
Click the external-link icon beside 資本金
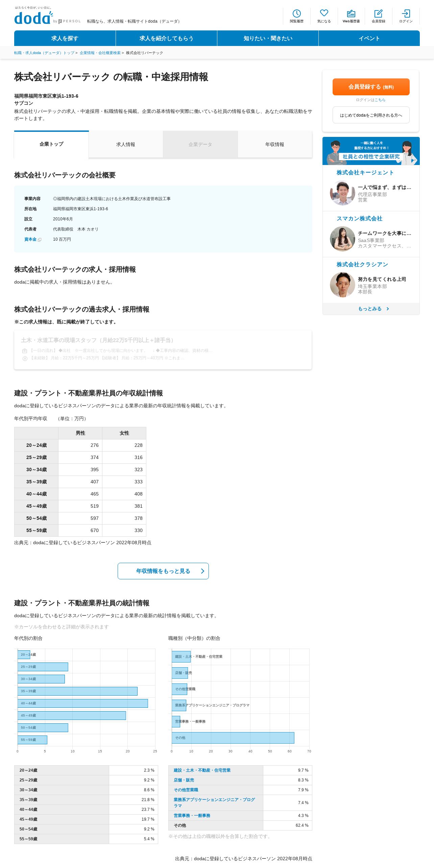(40, 240)
